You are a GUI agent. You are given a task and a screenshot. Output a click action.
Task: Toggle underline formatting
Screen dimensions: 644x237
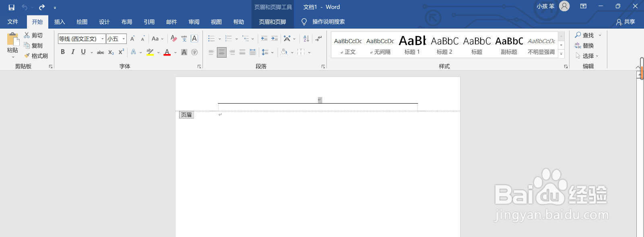click(83, 52)
